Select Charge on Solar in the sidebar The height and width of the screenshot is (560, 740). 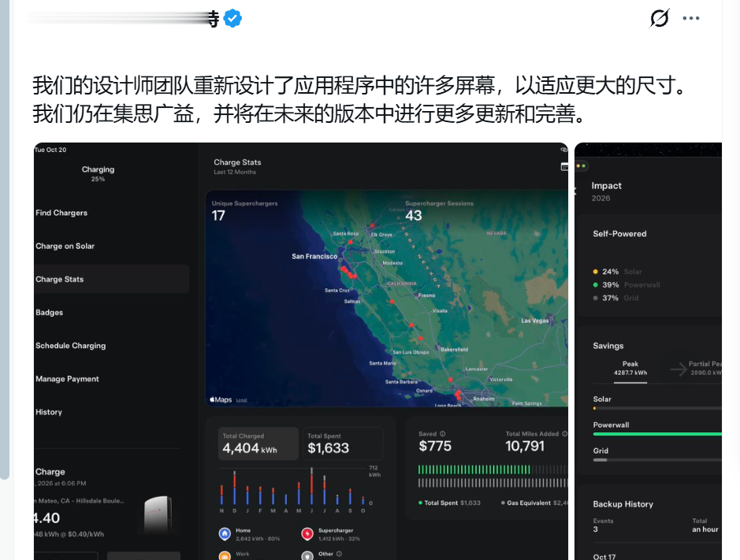tap(65, 246)
